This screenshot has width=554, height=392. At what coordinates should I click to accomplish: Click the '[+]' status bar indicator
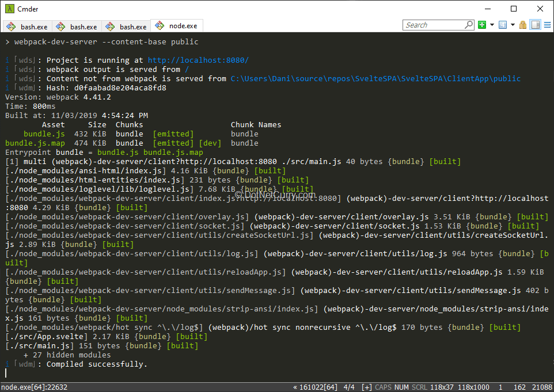click(367, 387)
